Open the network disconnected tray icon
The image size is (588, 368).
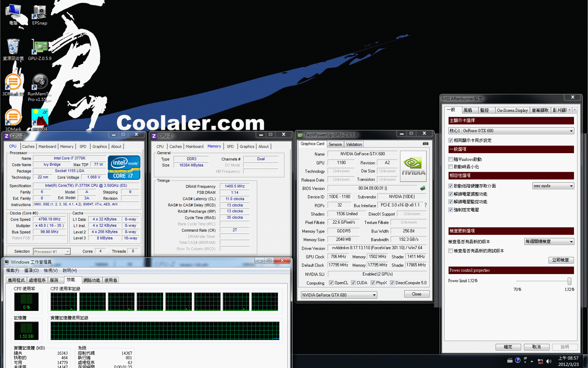click(540, 361)
